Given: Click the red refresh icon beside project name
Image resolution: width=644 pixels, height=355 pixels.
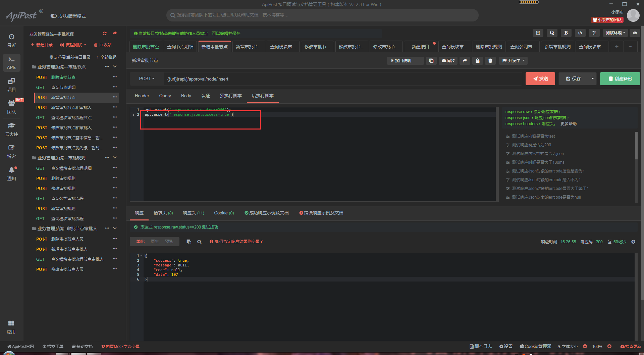Looking at the screenshot, I should point(105,34).
